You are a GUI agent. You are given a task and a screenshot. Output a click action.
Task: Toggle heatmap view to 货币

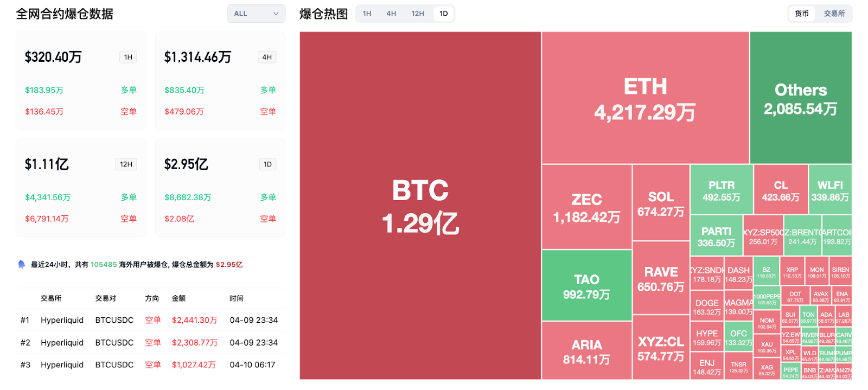coord(802,14)
